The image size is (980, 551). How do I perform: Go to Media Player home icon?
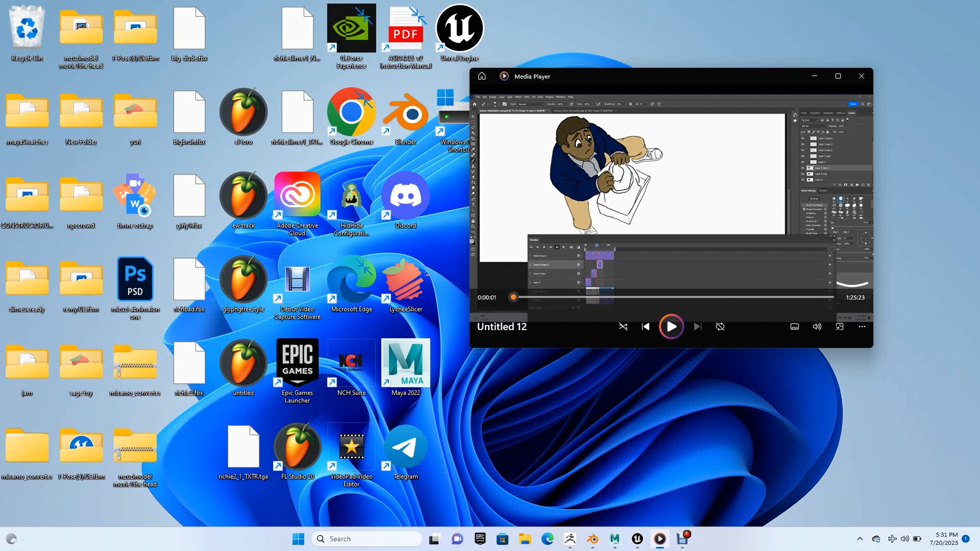point(482,76)
